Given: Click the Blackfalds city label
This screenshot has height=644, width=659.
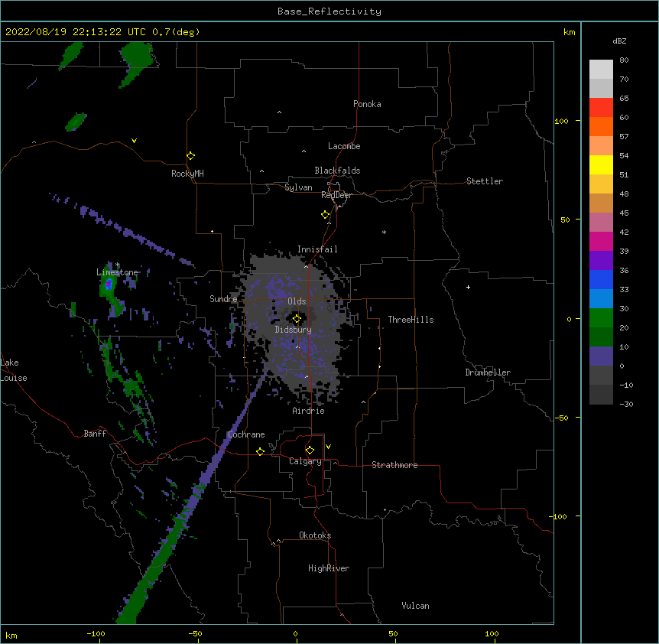Looking at the screenshot, I should (337, 171).
